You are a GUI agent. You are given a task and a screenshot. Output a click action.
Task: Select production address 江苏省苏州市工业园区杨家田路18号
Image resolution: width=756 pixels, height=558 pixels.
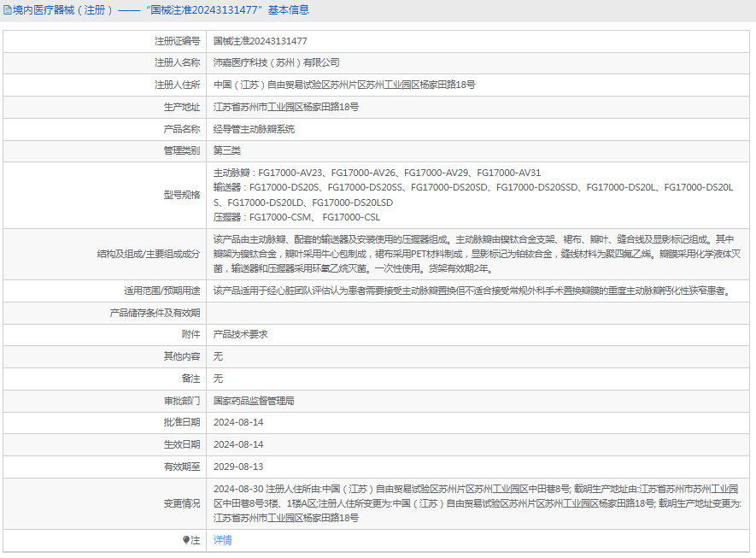tap(286, 107)
